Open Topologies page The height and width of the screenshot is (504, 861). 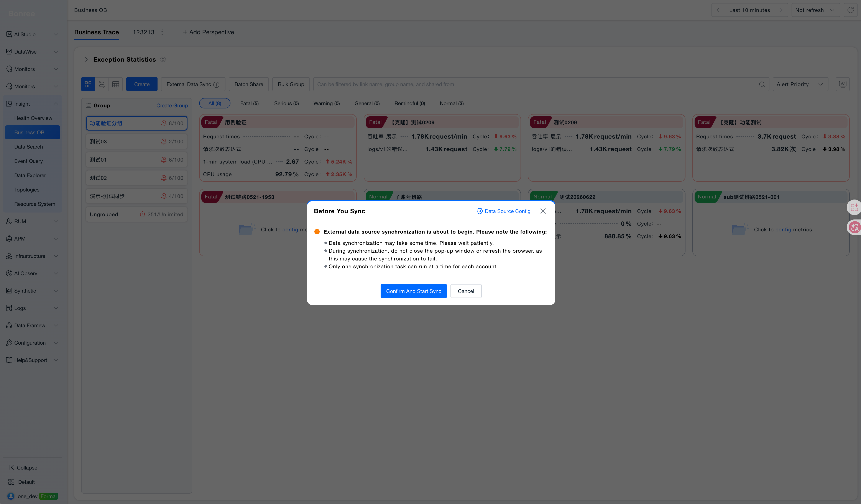27,190
